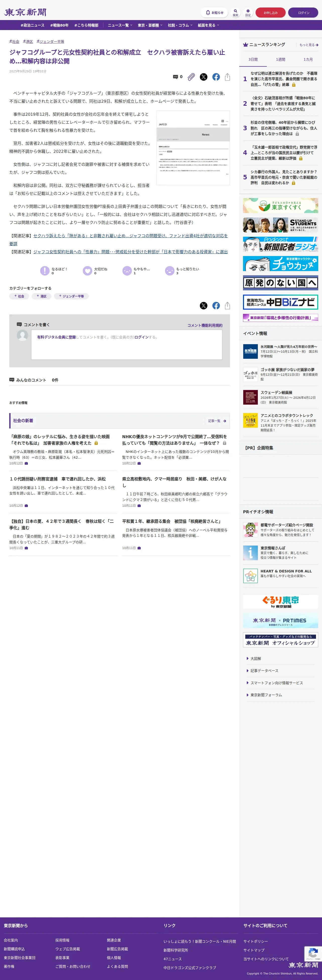322x980 pixels.
Task: Share on X icon below headline
Action: 204,77
